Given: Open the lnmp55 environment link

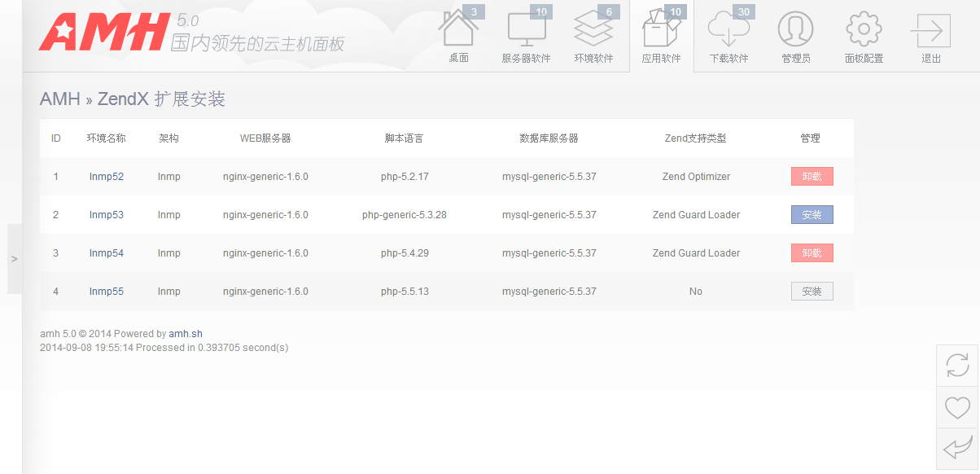Looking at the screenshot, I should coord(107,292).
